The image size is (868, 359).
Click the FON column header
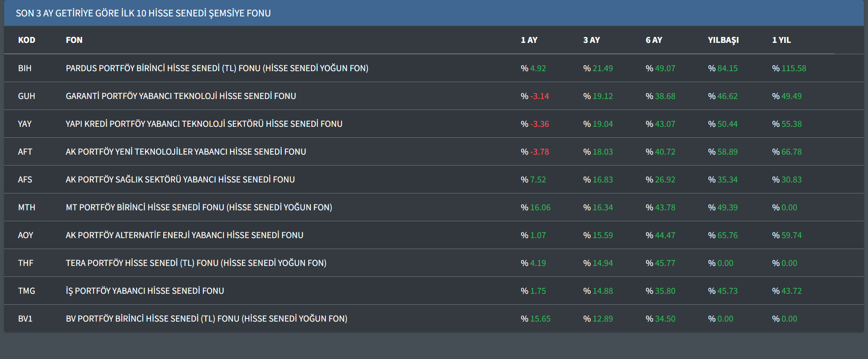74,40
